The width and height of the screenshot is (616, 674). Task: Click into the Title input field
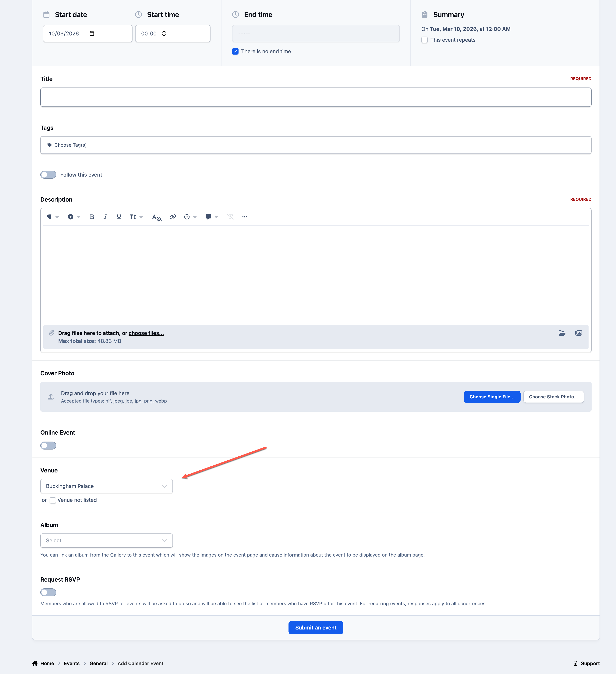316,97
